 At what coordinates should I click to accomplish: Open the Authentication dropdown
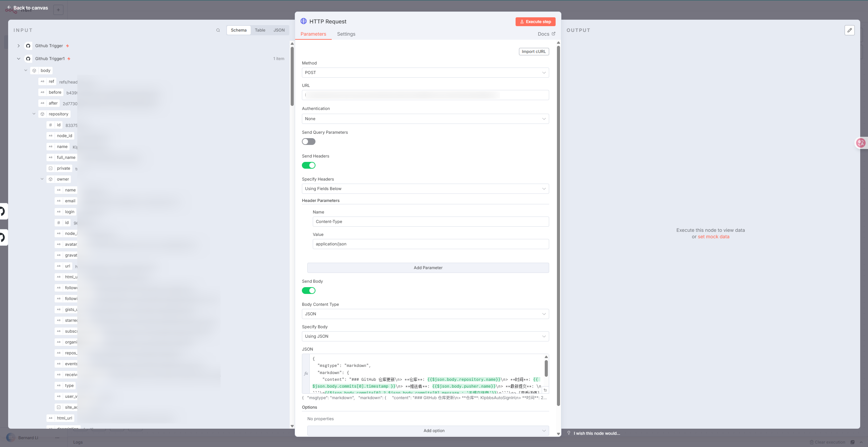425,119
